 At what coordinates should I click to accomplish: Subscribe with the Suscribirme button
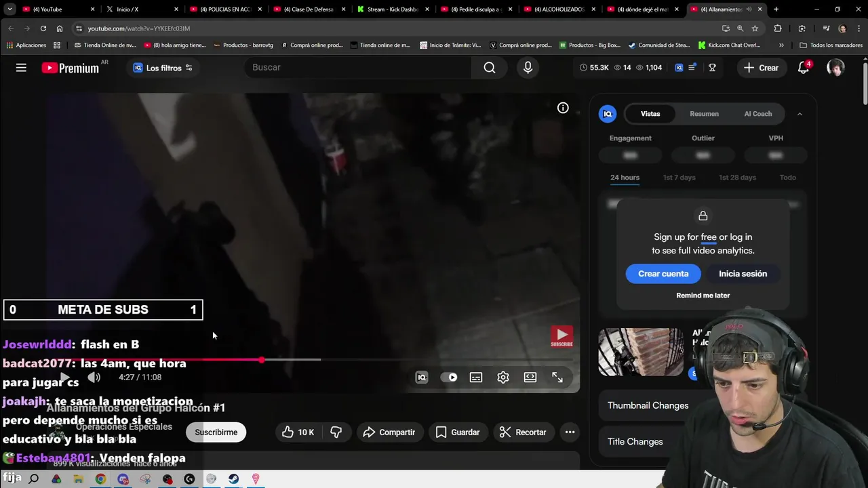[216, 432]
